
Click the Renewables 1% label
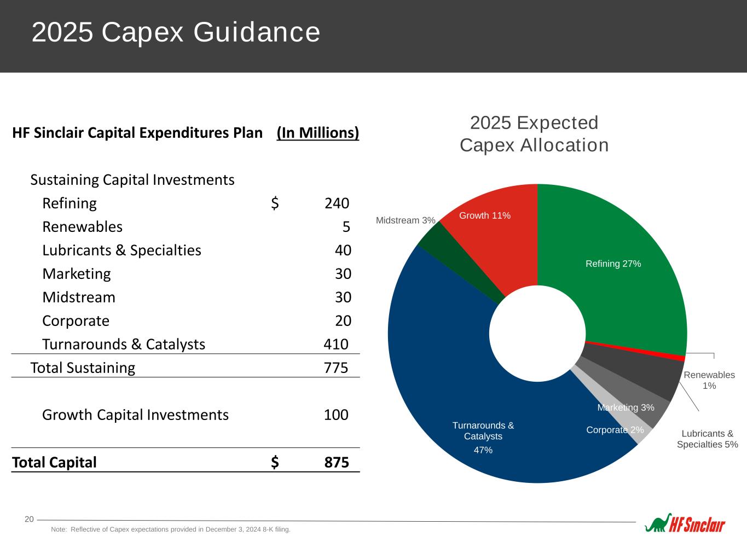(x=709, y=380)
